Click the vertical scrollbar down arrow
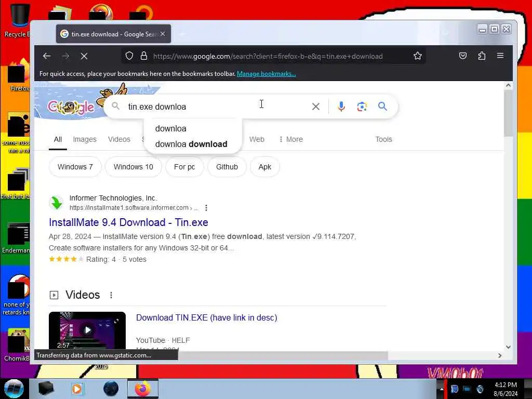 508,347
